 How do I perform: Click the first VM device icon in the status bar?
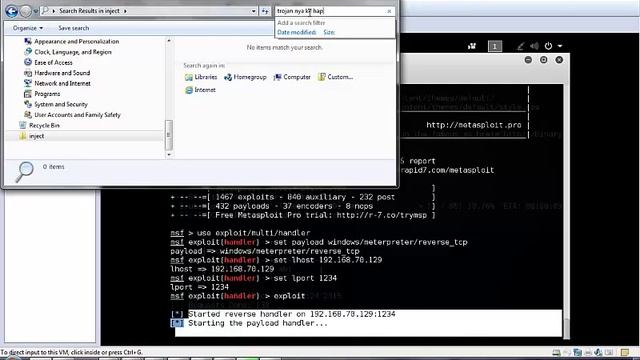pyautogui.click(x=556, y=352)
